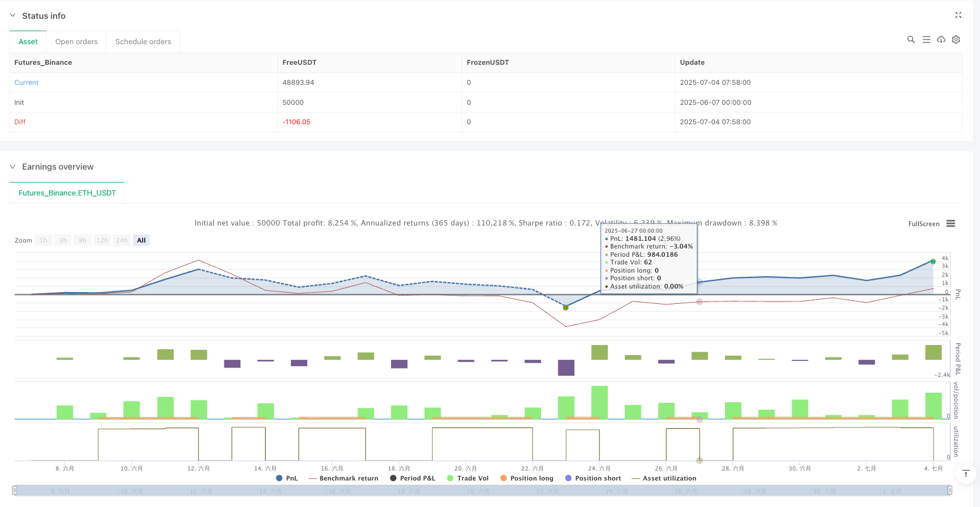Toggle Benchmark return legend item
Screen dimensions: 980x507
click(343, 478)
